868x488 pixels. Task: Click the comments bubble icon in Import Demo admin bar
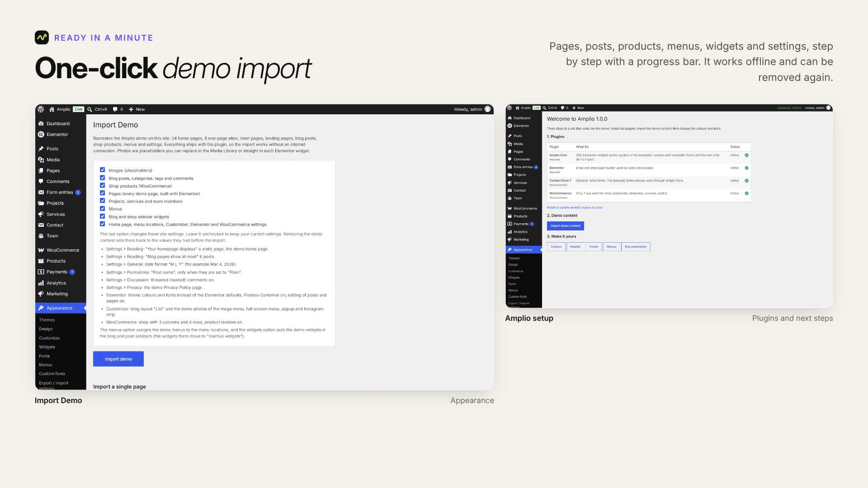115,109
